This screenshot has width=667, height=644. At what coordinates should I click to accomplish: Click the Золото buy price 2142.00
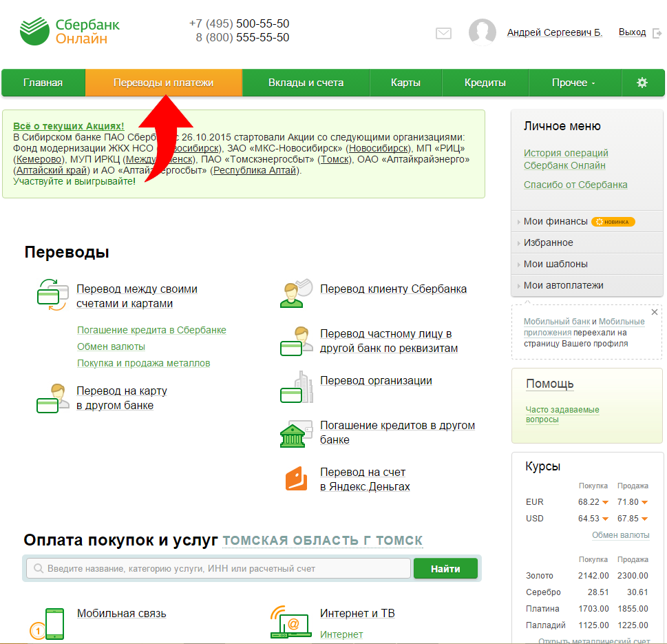pyautogui.click(x=593, y=576)
